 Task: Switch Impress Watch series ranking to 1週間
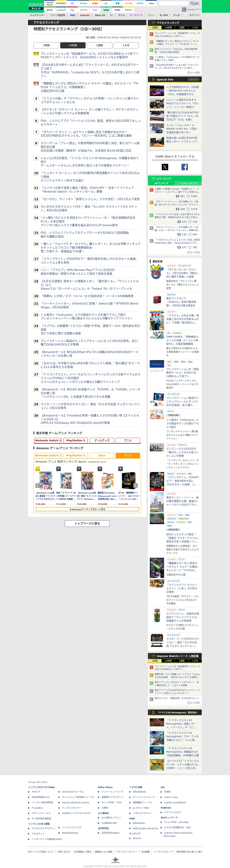click(182, 661)
